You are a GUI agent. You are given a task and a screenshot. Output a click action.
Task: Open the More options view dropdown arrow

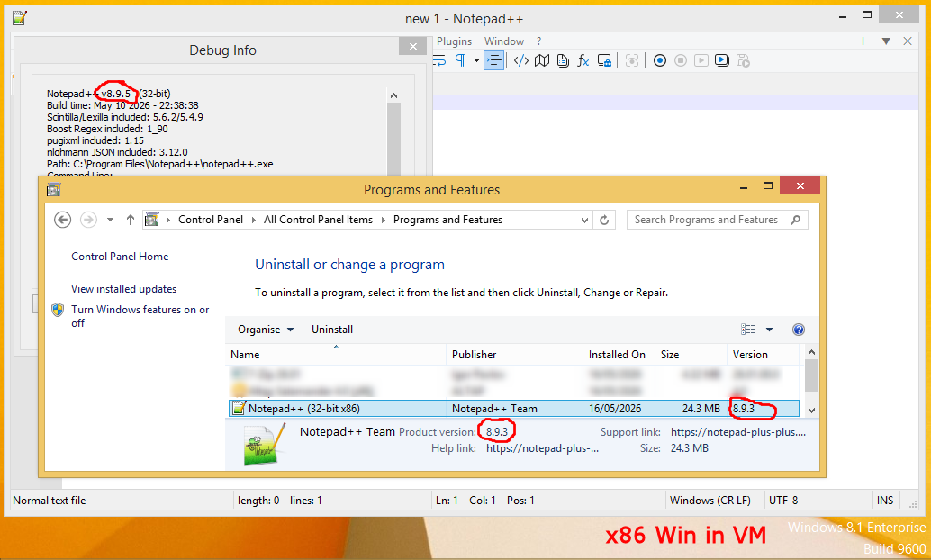(x=769, y=330)
